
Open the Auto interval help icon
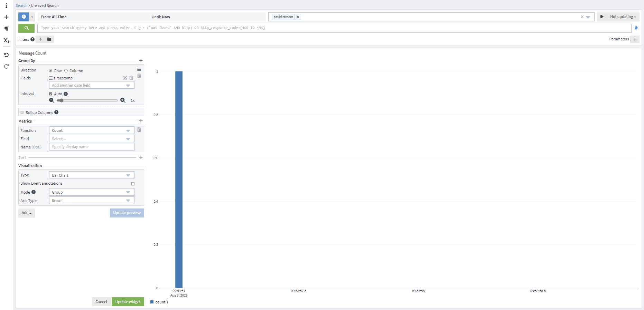pos(66,94)
